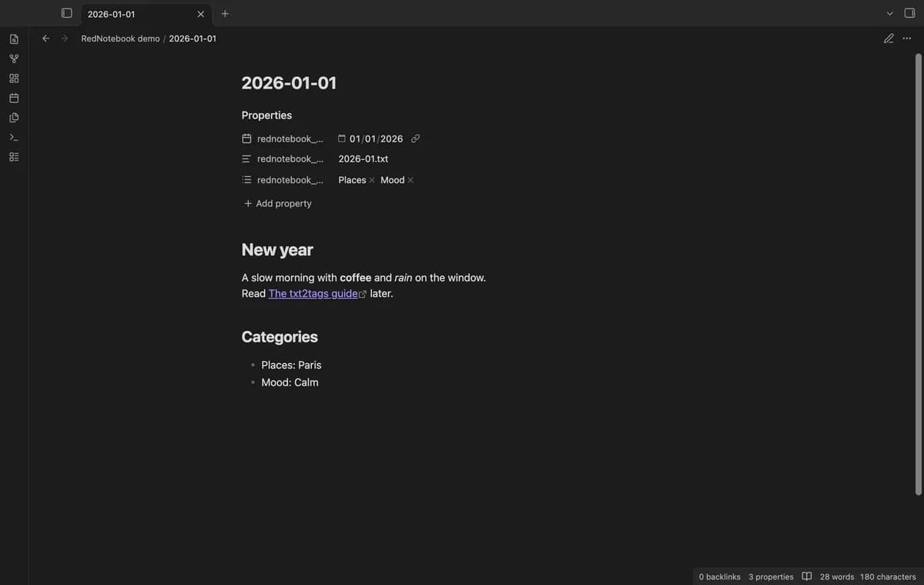
Task: Switch to editing view via pencil icon
Action: [x=889, y=38]
